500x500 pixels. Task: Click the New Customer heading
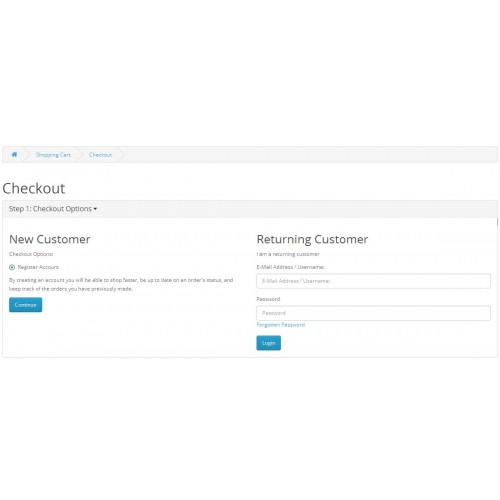[x=50, y=239]
